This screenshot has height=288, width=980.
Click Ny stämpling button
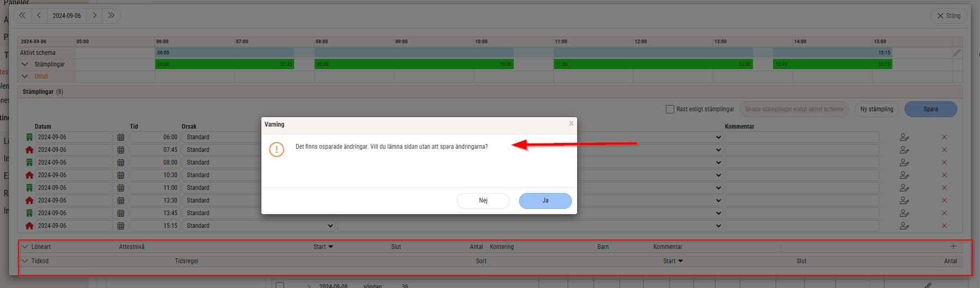pyautogui.click(x=877, y=109)
